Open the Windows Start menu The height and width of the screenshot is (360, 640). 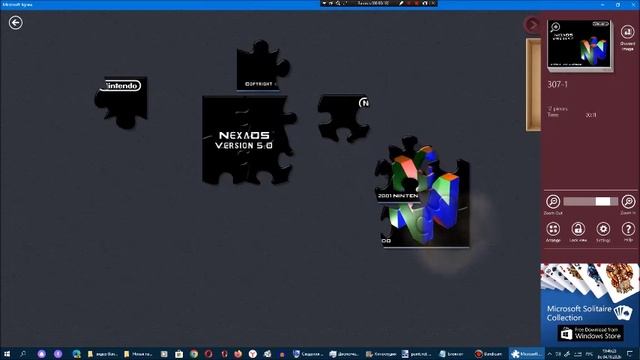point(7,354)
